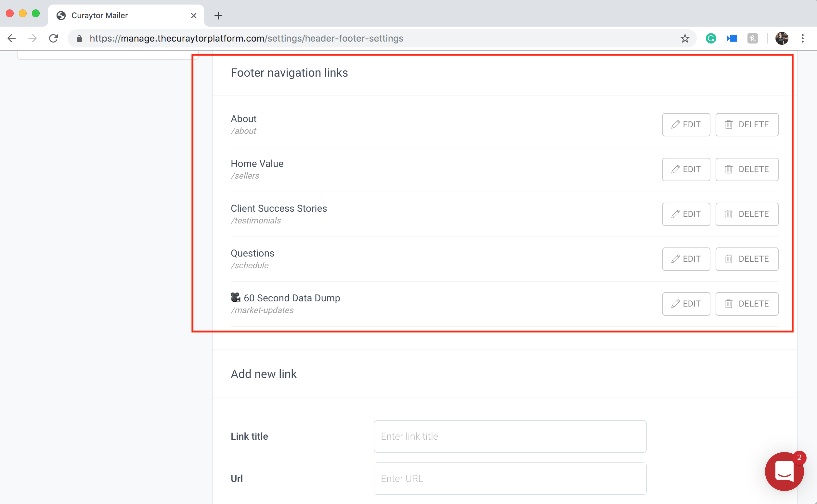Open a new browser tab
This screenshot has height=504, width=817.
tap(218, 16)
